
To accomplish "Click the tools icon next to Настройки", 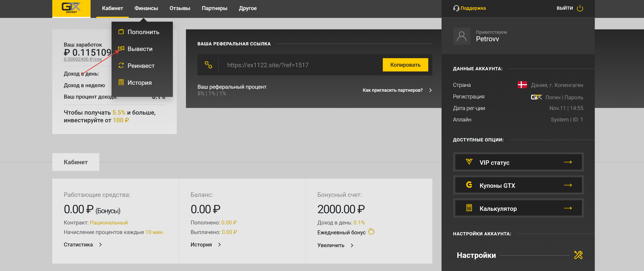I will coord(578,255).
